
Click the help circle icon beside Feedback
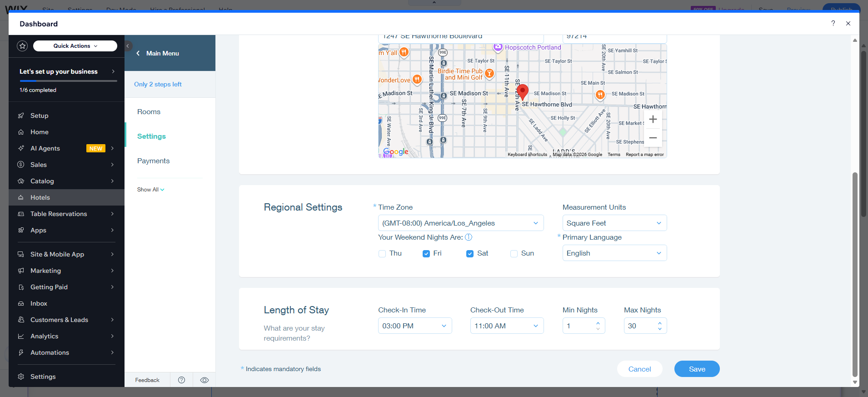[182, 380]
